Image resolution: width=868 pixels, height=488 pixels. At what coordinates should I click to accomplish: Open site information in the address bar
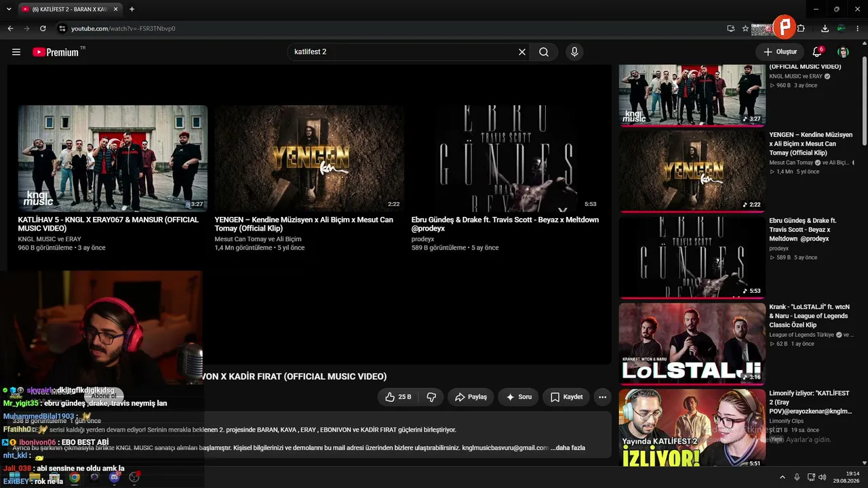62,28
